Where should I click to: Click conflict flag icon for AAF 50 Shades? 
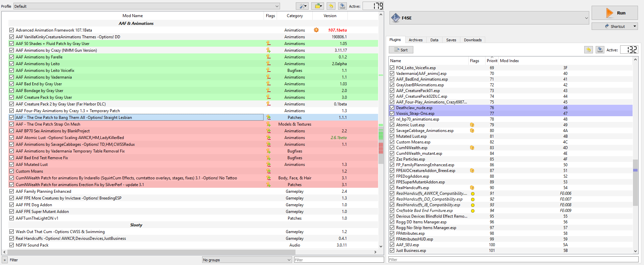click(x=268, y=43)
